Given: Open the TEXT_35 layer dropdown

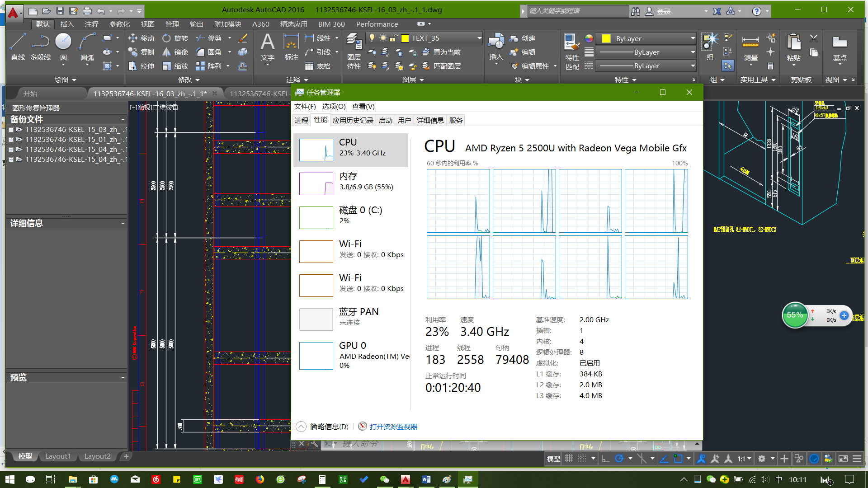Looking at the screenshot, I should pos(479,38).
